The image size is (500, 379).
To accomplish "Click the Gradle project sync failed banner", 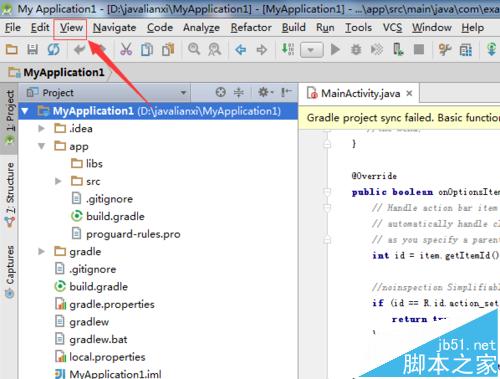I will 399,118.
